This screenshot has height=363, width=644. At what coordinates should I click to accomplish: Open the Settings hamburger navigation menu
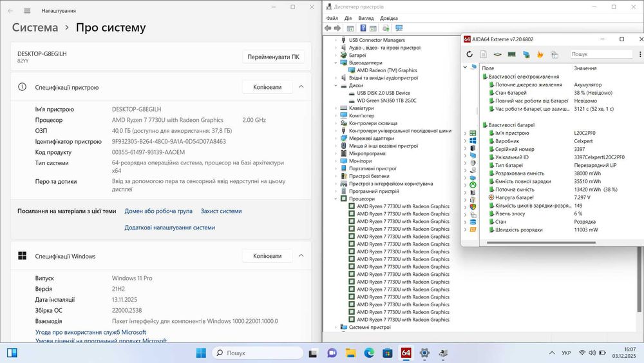coord(27,11)
